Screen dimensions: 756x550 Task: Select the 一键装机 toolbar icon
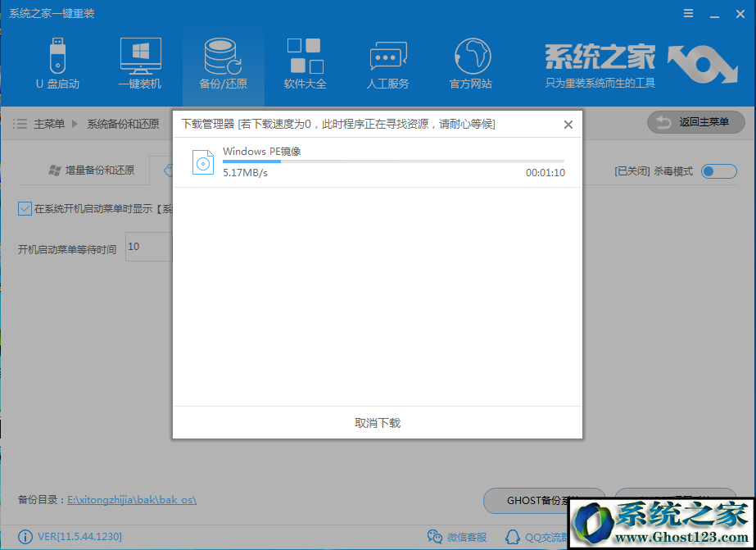point(140,64)
